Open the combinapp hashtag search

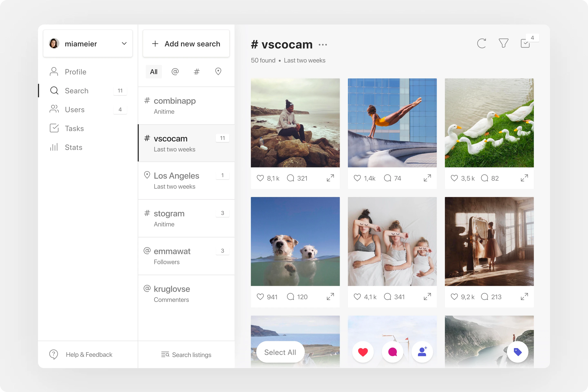click(186, 106)
